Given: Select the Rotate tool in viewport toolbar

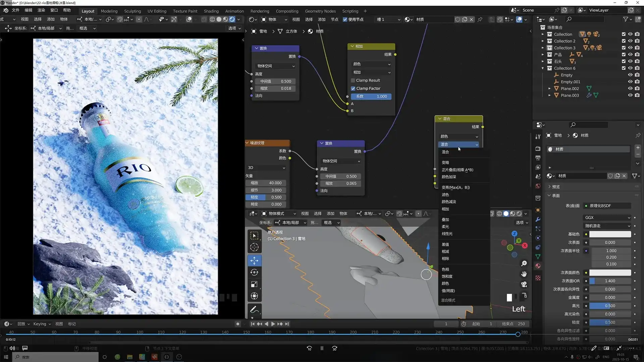Looking at the screenshot, I should pos(254,272).
